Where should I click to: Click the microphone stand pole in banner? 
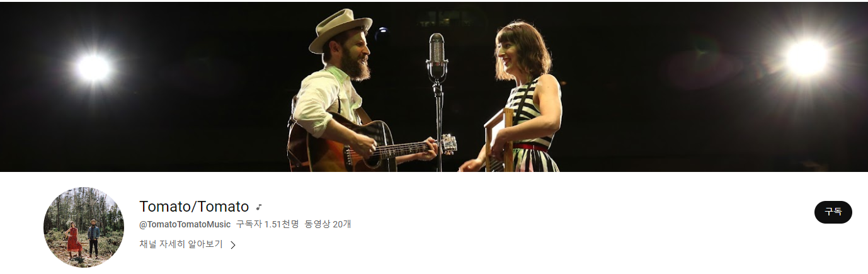438,126
